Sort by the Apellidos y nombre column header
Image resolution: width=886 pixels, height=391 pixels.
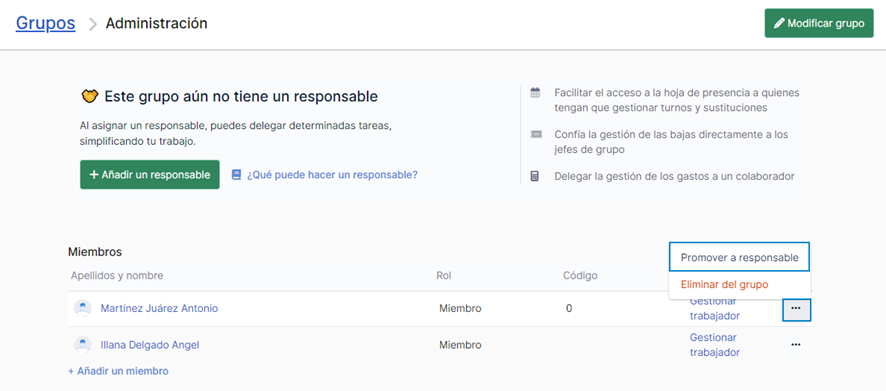pos(117,276)
